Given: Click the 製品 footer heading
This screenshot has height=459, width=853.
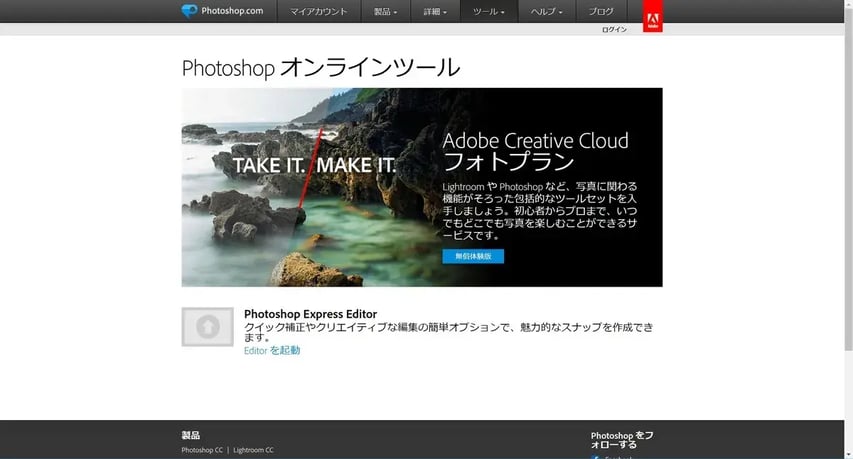Looking at the screenshot, I should tap(191, 435).
